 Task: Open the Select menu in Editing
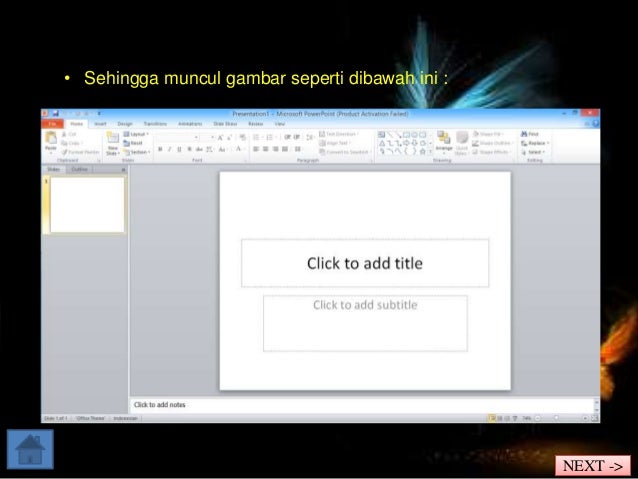[x=533, y=152]
